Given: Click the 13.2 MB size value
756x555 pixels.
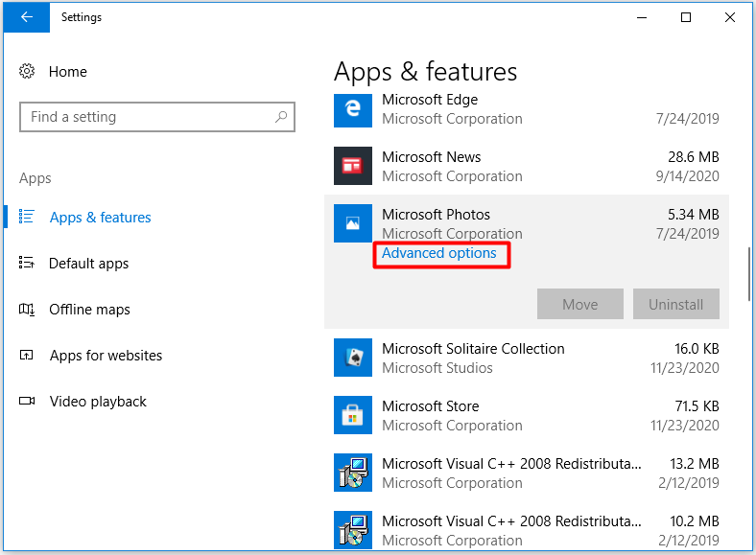Looking at the screenshot, I should pos(695,464).
